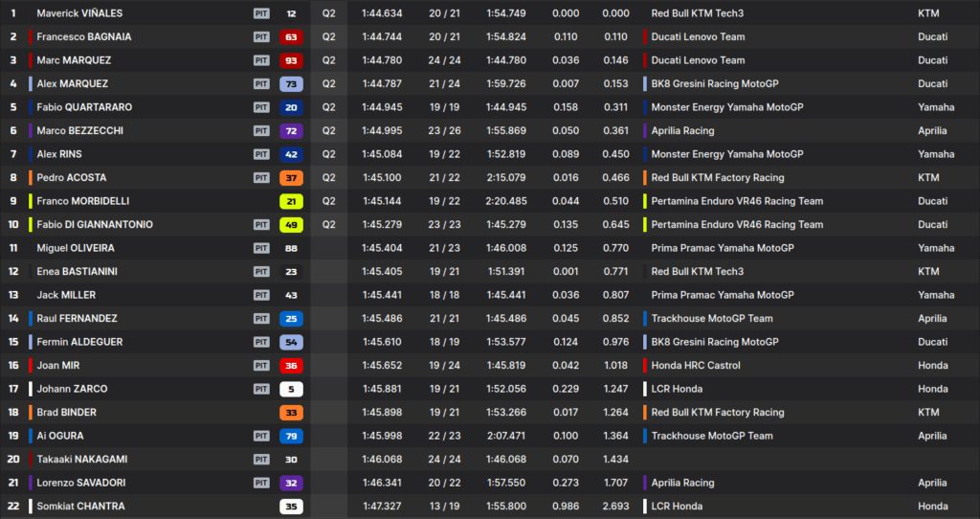The image size is (980, 519).
Task: Click number 88 in OLIVEIRA row
Action: click(x=291, y=248)
